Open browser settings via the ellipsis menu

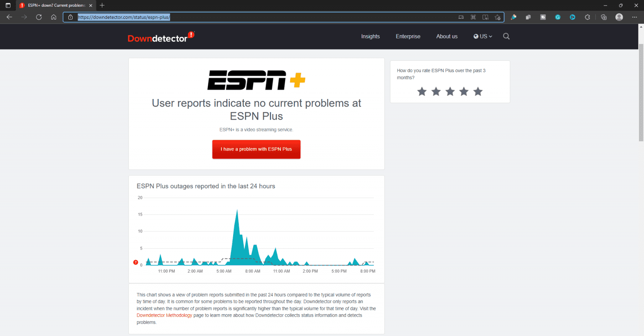634,17
